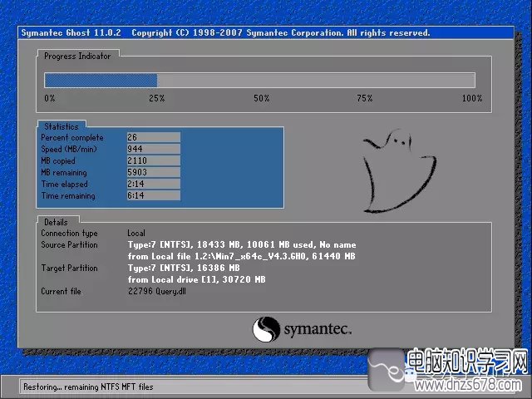
Task: Click the MB remaining label
Action: (x=64, y=172)
